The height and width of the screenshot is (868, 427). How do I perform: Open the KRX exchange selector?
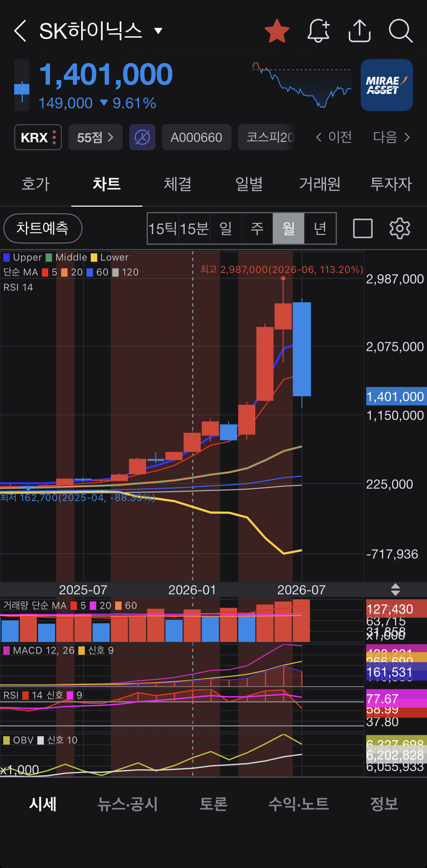click(38, 137)
